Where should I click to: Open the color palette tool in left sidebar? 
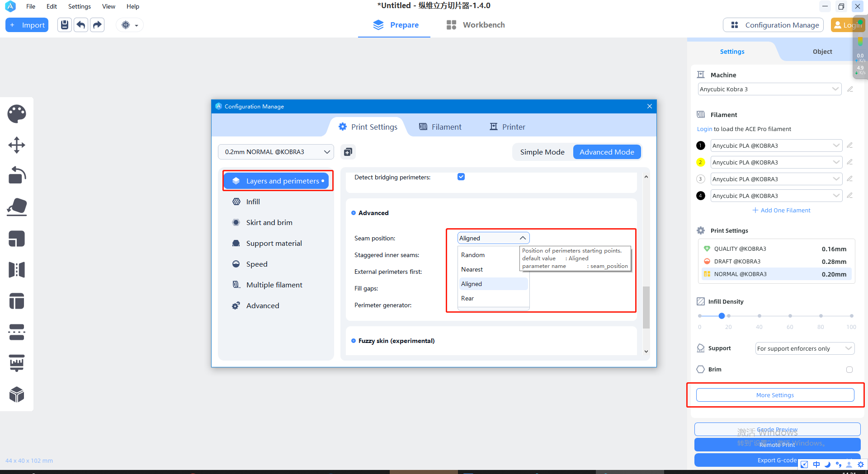tap(17, 114)
